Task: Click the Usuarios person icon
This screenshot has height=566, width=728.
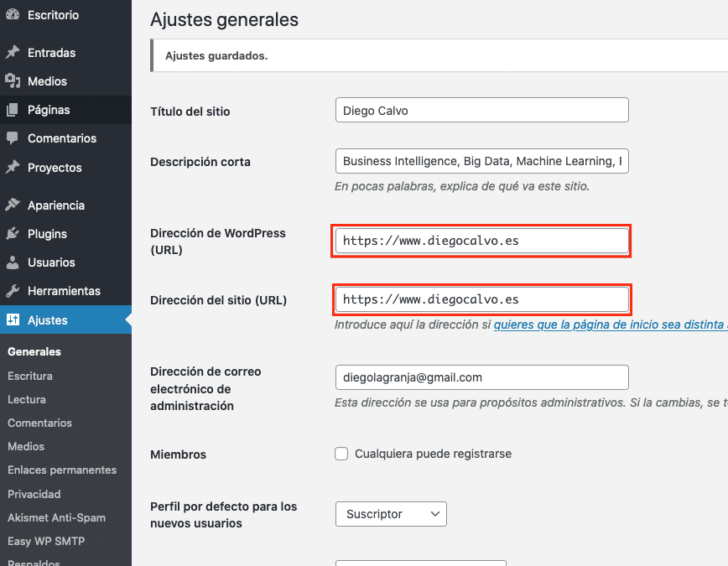Action: pos(13,262)
